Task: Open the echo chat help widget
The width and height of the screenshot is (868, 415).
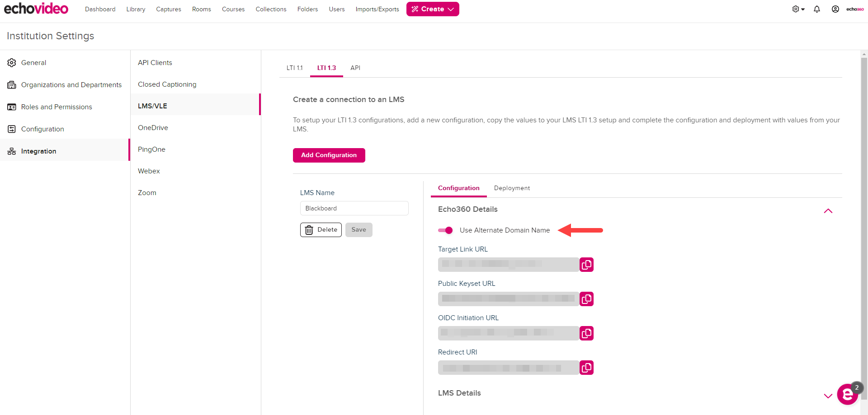Action: (848, 394)
